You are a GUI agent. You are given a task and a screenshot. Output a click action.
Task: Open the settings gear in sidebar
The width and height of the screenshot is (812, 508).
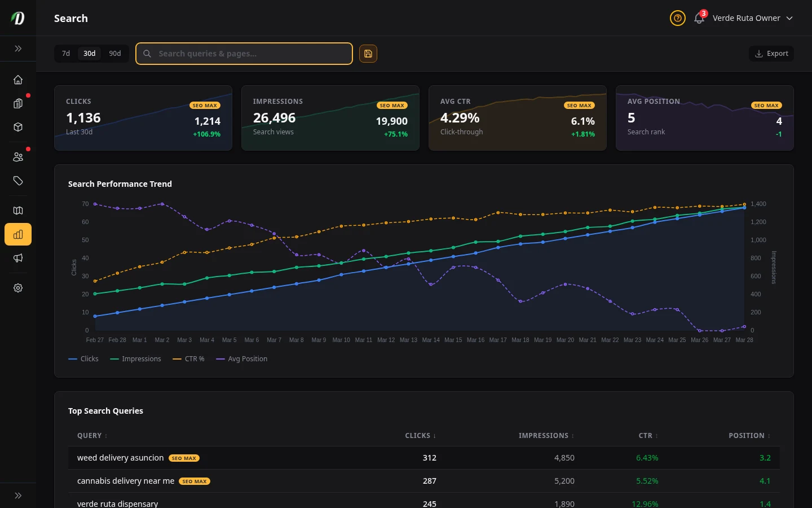tap(18, 288)
